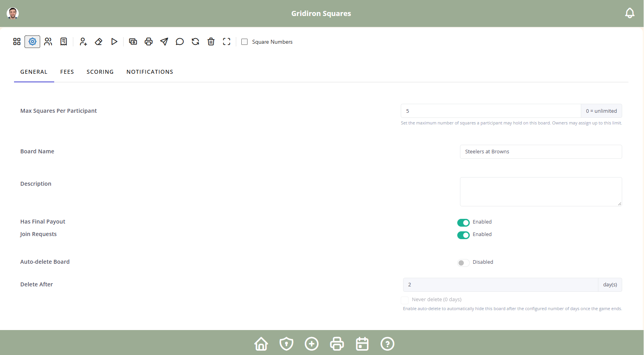The width and height of the screenshot is (644, 355).
Task: Click the Board Name input field
Action: coord(541,152)
